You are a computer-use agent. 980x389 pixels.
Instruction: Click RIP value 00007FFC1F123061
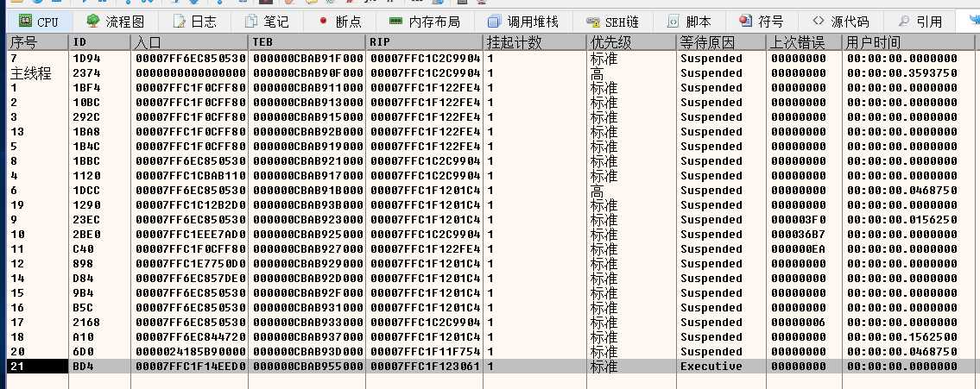[x=426, y=367]
